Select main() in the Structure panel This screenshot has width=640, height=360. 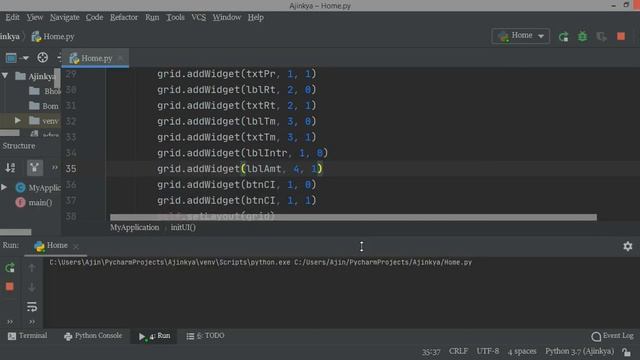coord(40,202)
